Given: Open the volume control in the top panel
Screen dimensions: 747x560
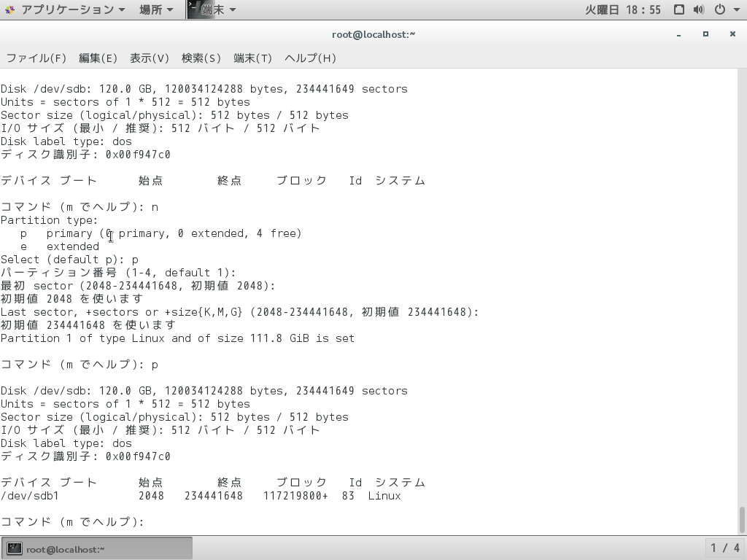Looking at the screenshot, I should (700, 9).
